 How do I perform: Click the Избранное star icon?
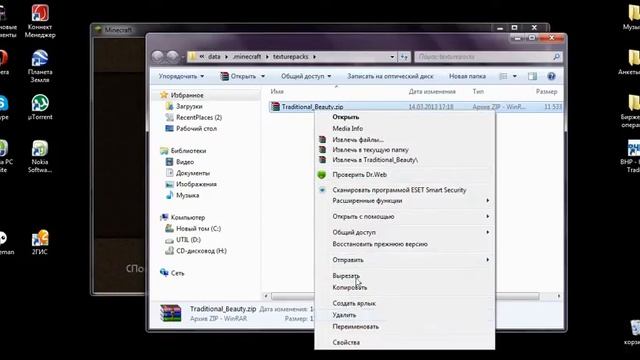[164, 95]
